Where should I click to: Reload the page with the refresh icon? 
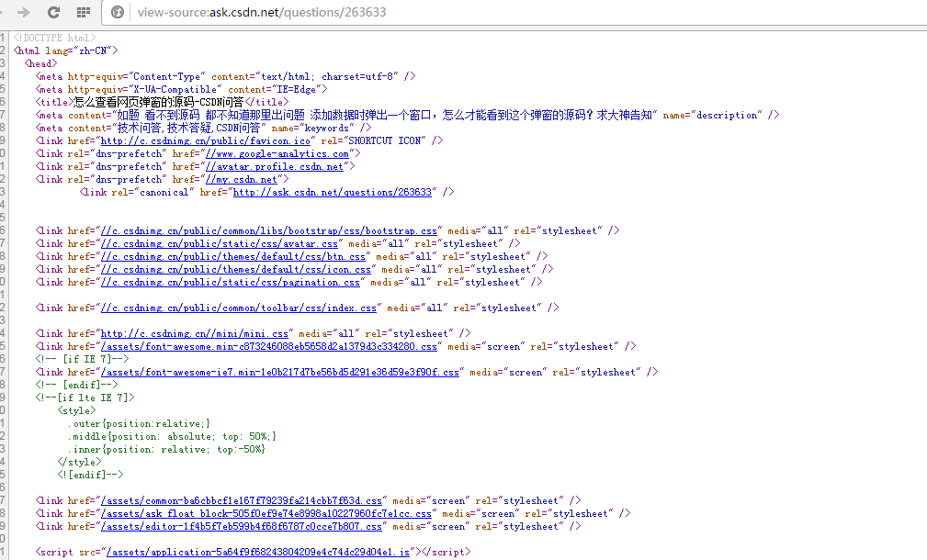tap(54, 12)
